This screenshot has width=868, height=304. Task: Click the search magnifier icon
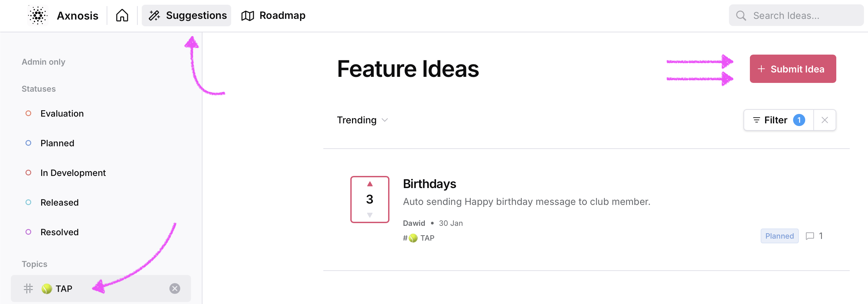tap(741, 16)
